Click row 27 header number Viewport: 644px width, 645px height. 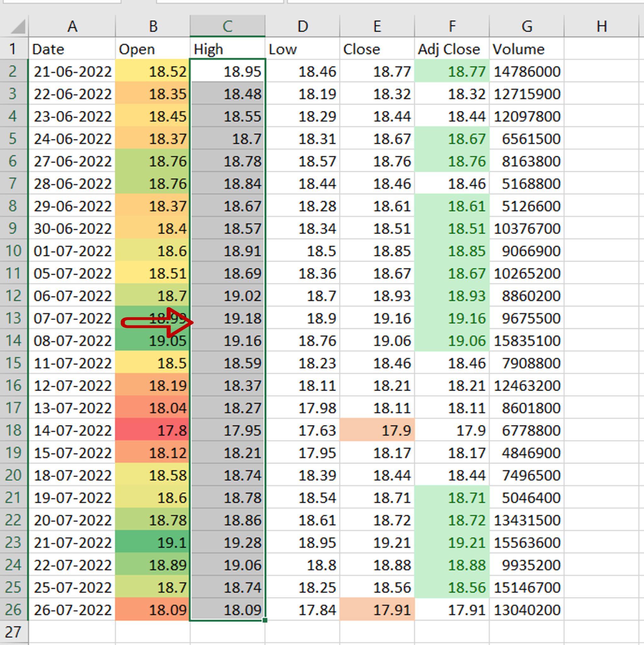(13, 632)
